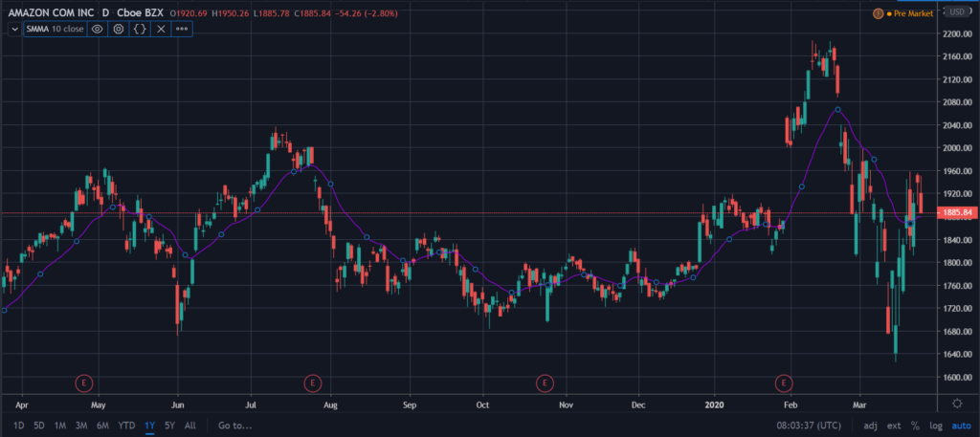Click the October earnings E marker
Viewport: 980px width, 437px height.
[x=545, y=382]
